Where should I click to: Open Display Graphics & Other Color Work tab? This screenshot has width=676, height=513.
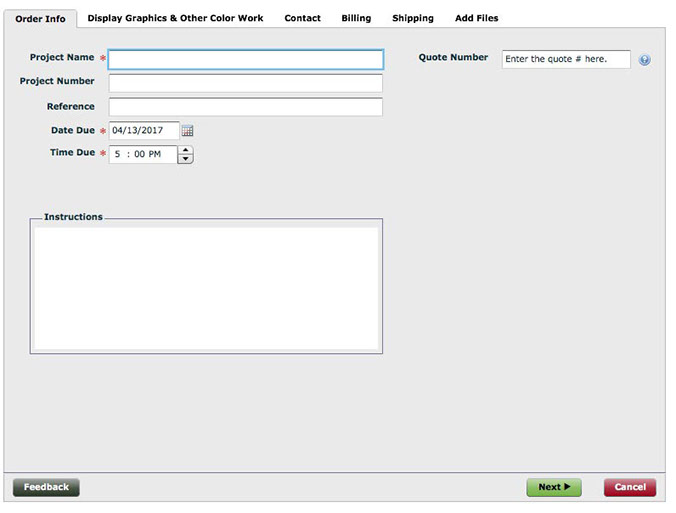(x=175, y=18)
